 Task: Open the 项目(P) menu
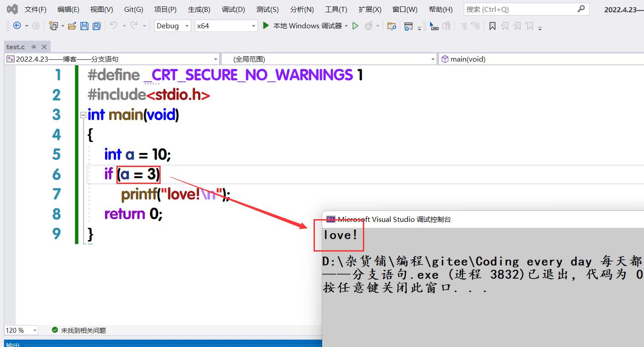pos(165,9)
